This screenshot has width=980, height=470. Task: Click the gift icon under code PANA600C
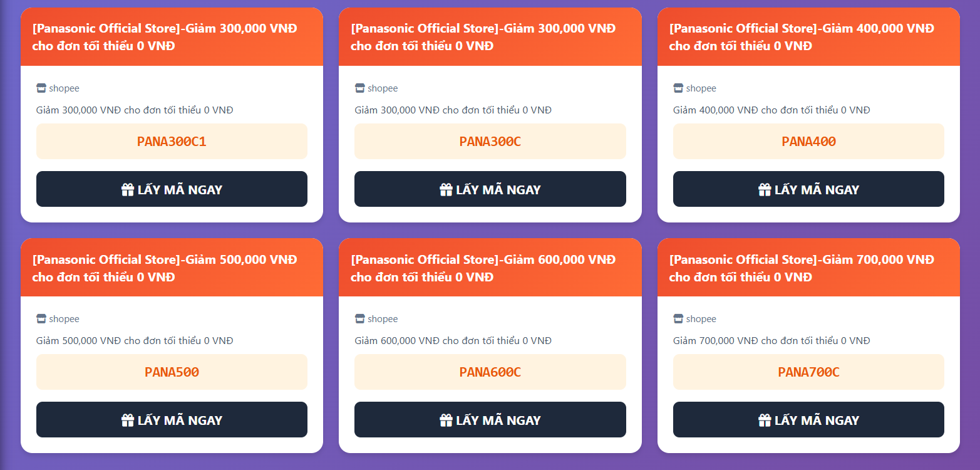point(446,420)
